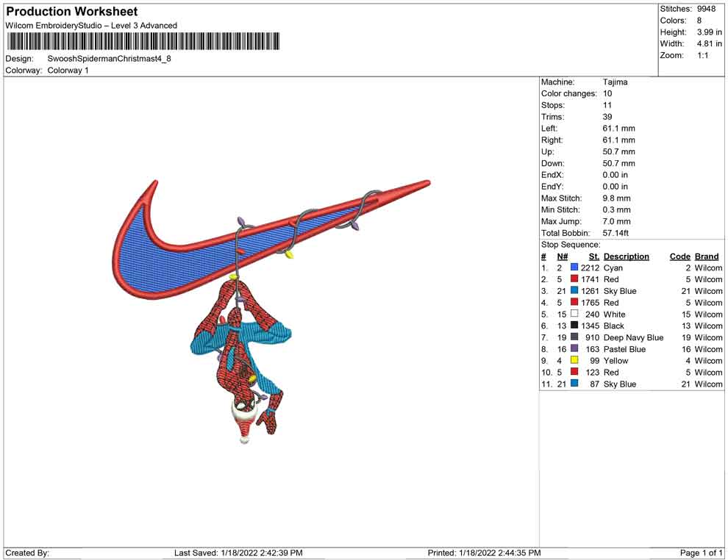
Task: Click the stitches count 9948
Action: click(706, 9)
